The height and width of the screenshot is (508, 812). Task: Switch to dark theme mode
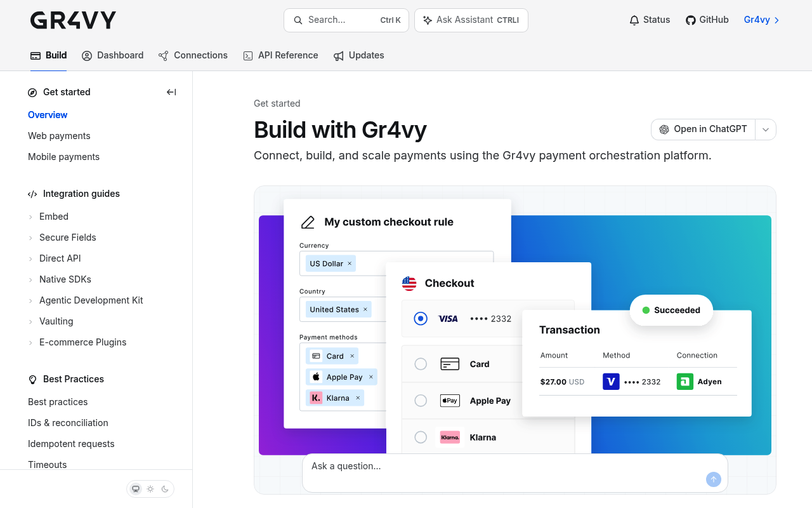tap(165, 489)
